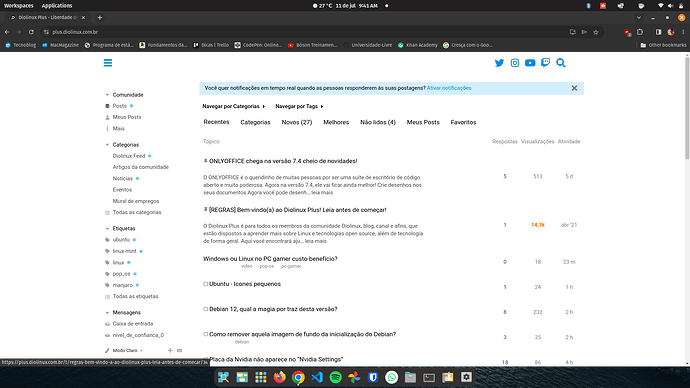This screenshot has width=690, height=388.
Task: Collapse the Mensagens sidebar section
Action: click(x=123, y=312)
